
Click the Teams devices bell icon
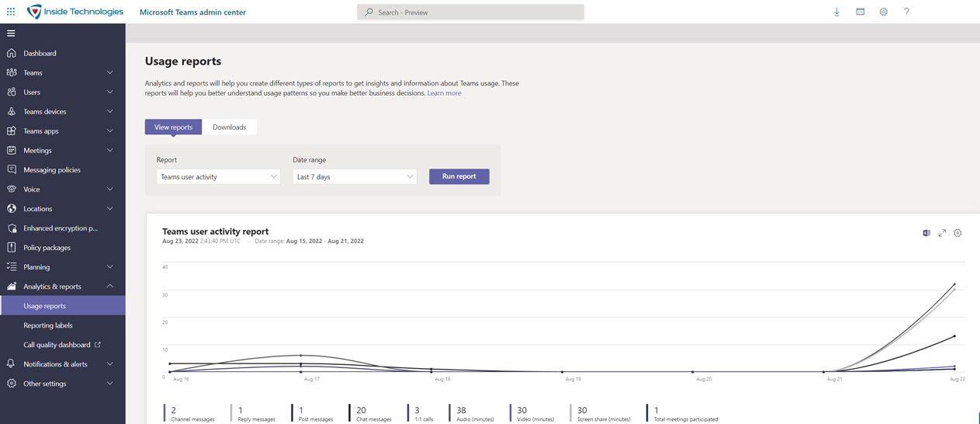pyautogui.click(x=11, y=111)
